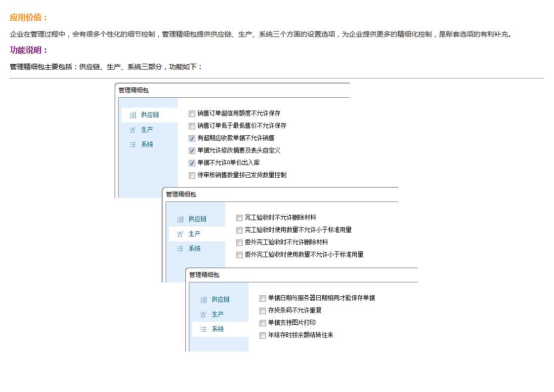This screenshot has width=554, height=392.
Task: Click paragraph starting 企业在管理过程中
Action: coord(261,34)
